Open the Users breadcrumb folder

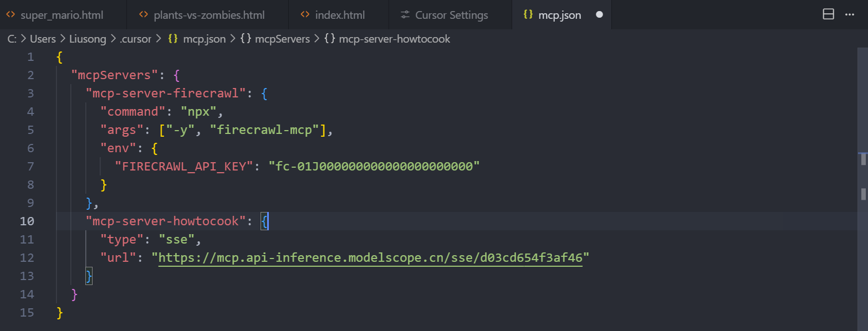click(42, 39)
